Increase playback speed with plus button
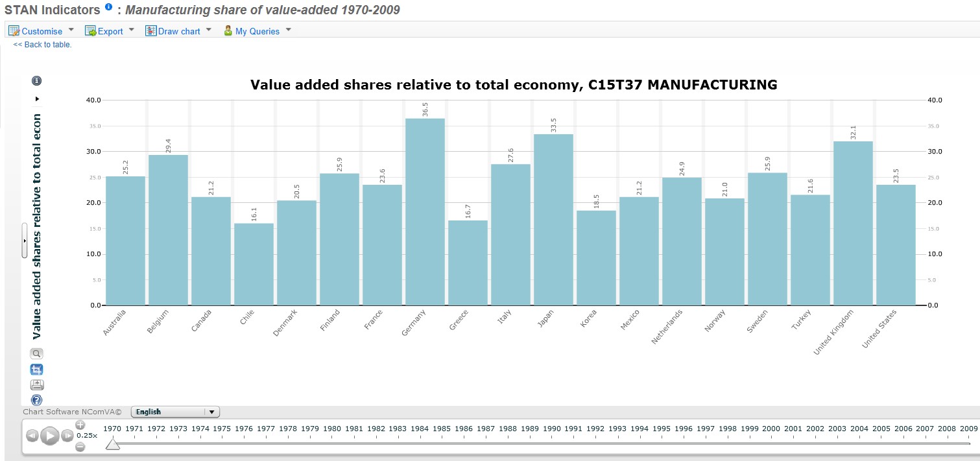980x461 pixels. click(80, 425)
